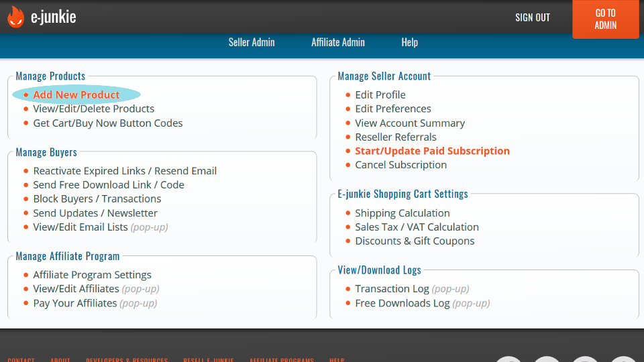The image size is (644, 362).
Task: Open the Seller Admin menu
Action: point(252,42)
